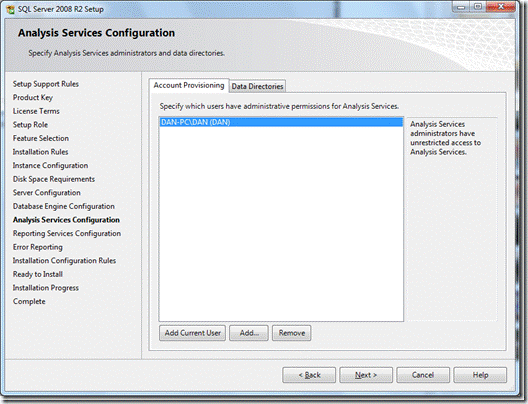Click Reporting Services Configuration step
The height and width of the screenshot is (404, 528).
click(x=67, y=233)
